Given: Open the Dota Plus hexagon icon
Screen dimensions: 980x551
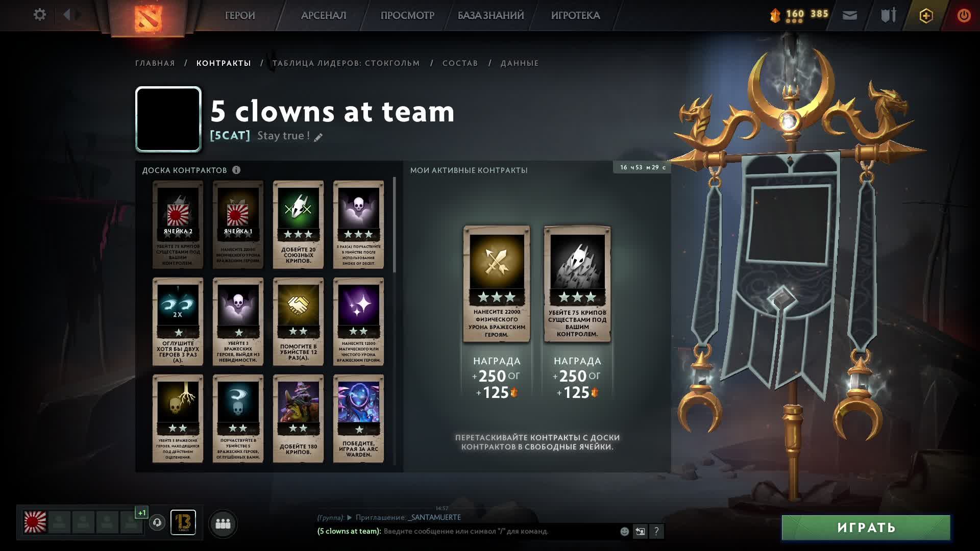Looking at the screenshot, I should [926, 15].
